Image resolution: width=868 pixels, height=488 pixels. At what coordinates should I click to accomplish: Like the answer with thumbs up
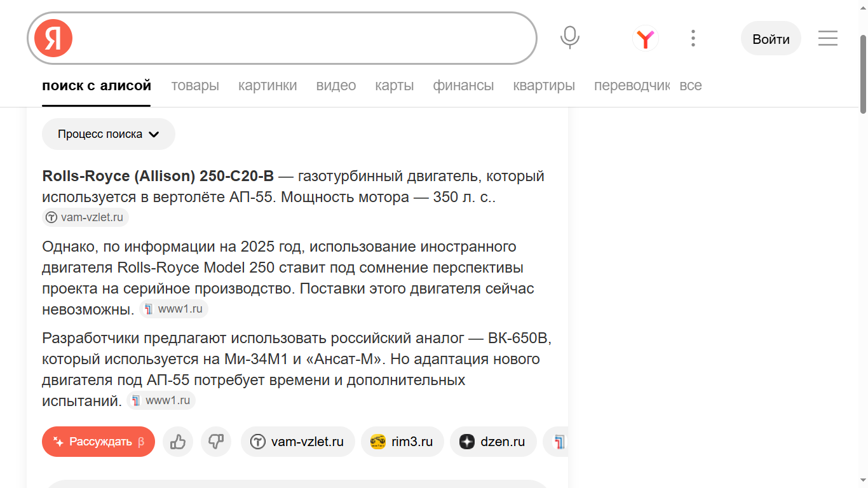coord(178,442)
